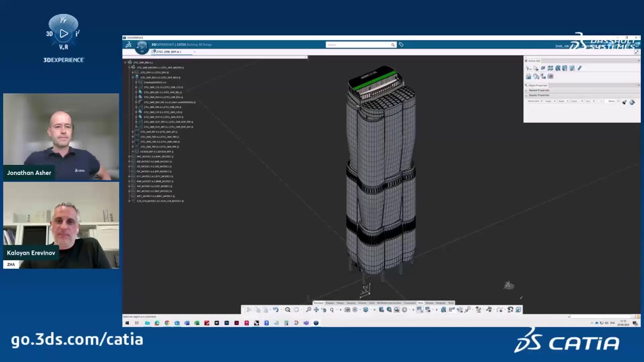This screenshot has height=362, width=644.
Task: Activate the Pan arrows tool
Action: 316,310
